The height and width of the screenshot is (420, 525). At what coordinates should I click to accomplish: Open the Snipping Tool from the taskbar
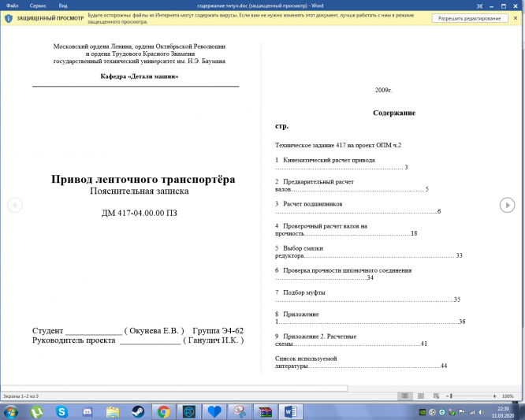(240, 411)
